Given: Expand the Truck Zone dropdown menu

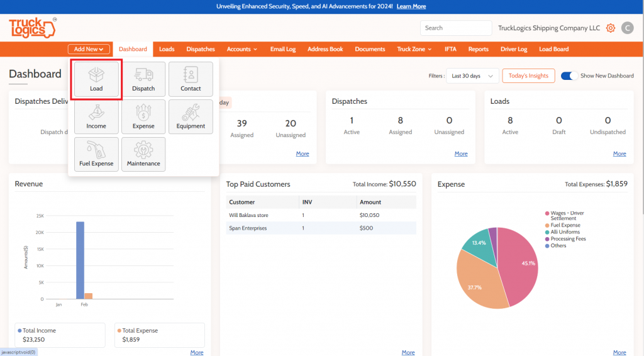Looking at the screenshot, I should click(x=414, y=49).
